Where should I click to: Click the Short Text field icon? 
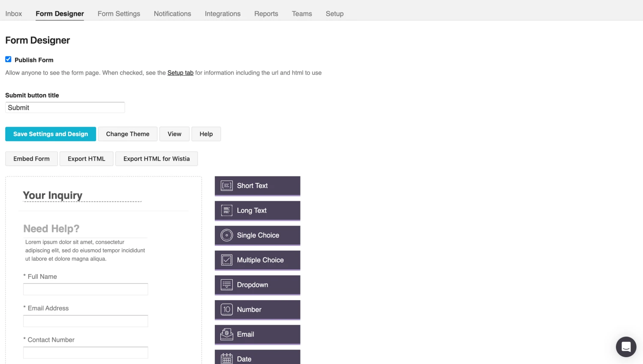(226, 185)
